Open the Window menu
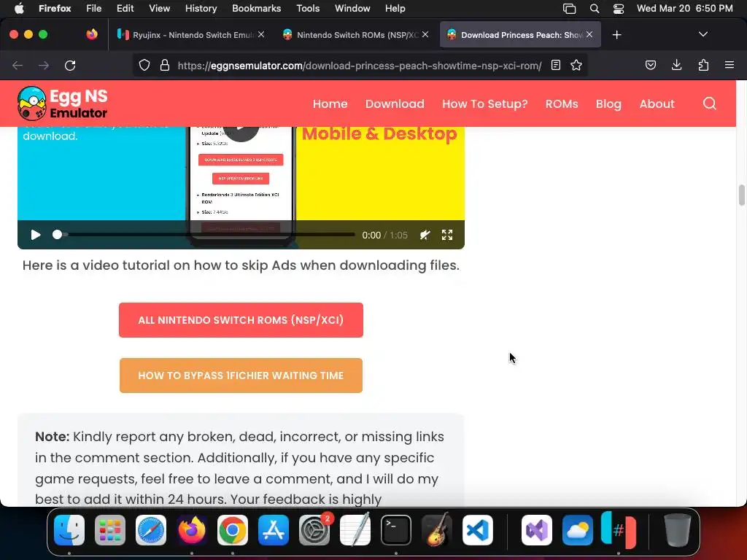 tap(352, 8)
